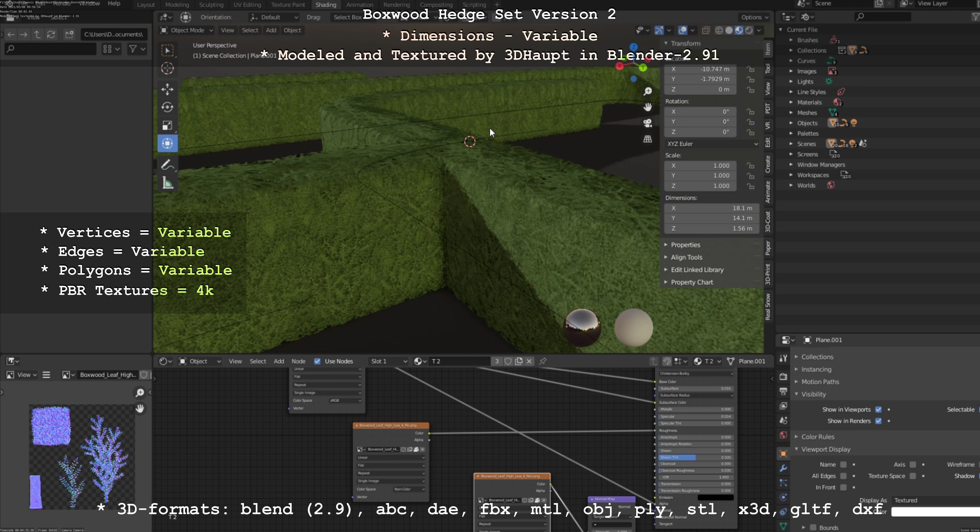980x532 pixels.
Task: Select the Move tool
Action: coord(167,89)
